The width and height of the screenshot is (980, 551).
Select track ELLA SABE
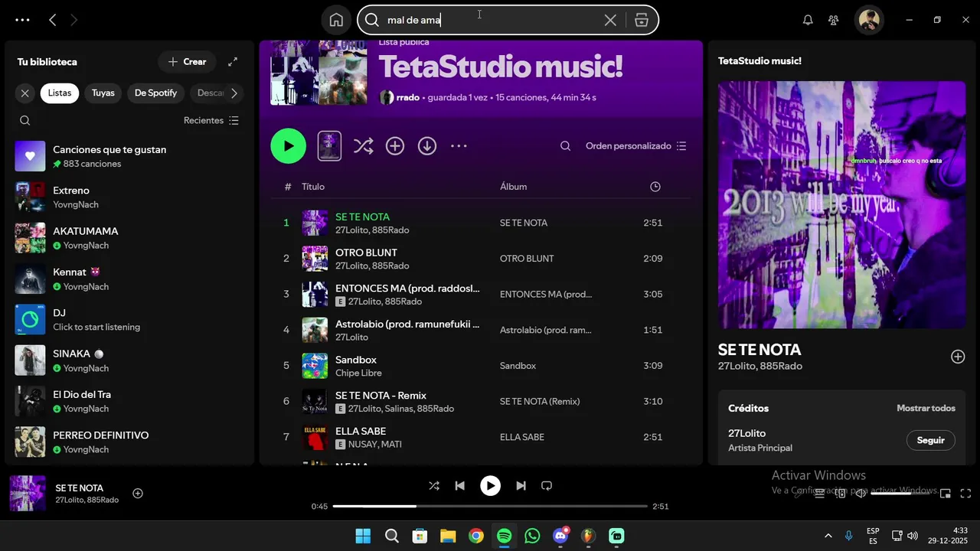[481, 437]
